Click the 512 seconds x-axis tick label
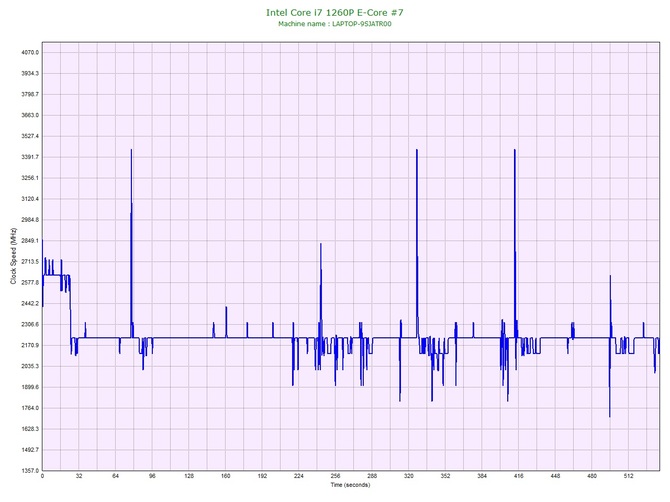670x502 pixels. 629,476
